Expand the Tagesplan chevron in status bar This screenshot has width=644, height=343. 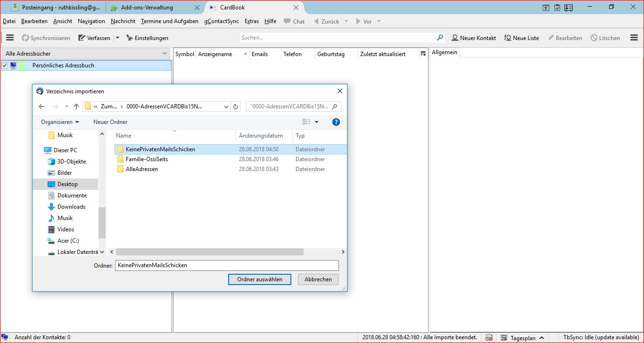(x=542, y=338)
